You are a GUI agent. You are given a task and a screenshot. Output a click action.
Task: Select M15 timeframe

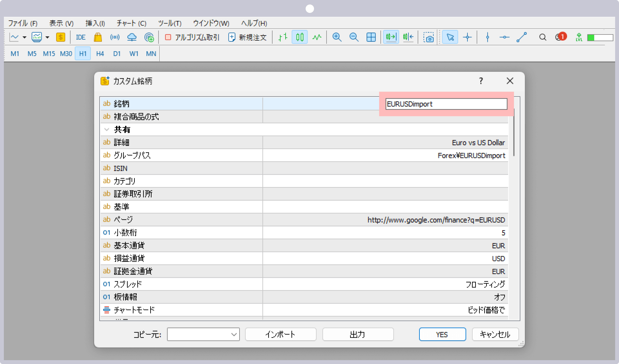[49, 54]
